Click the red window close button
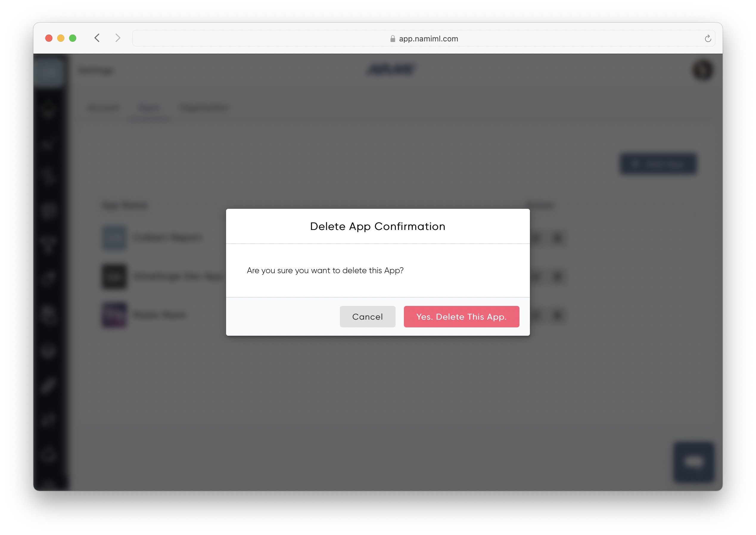 49,38
